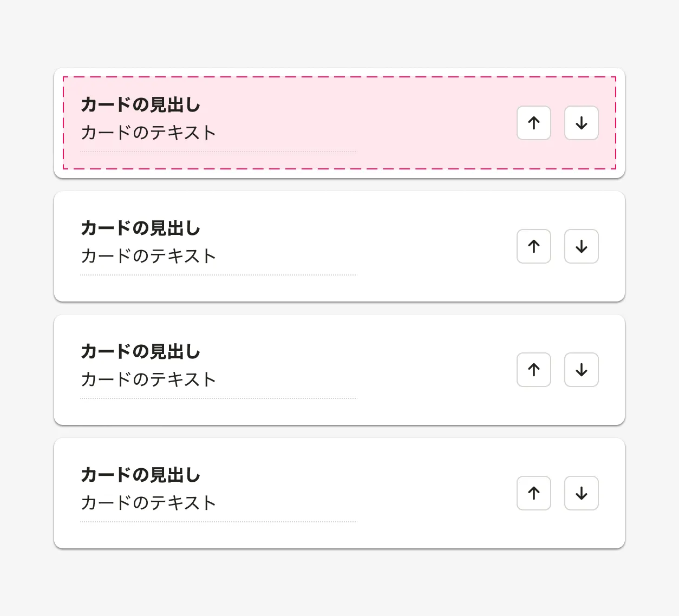Move the second card up with its up arrow

(x=534, y=246)
